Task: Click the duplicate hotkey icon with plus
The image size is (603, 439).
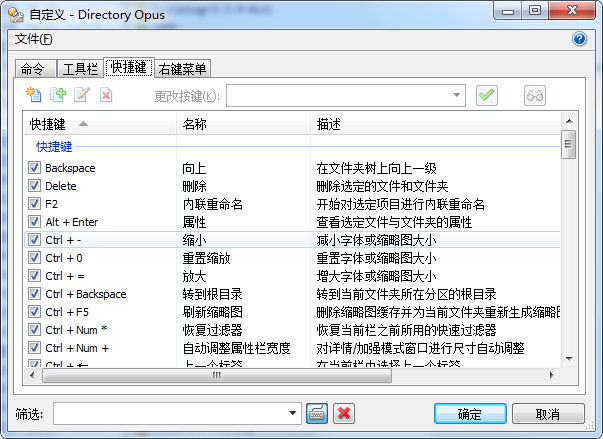Action: pos(58,95)
